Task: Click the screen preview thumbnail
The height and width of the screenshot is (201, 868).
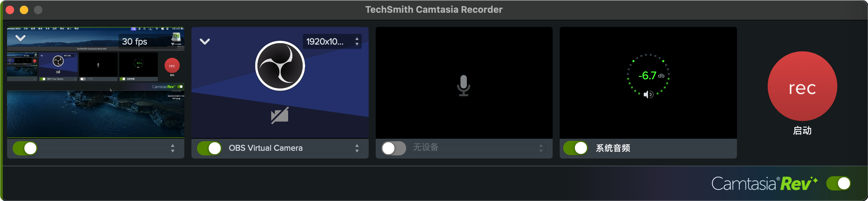Action: point(95,106)
